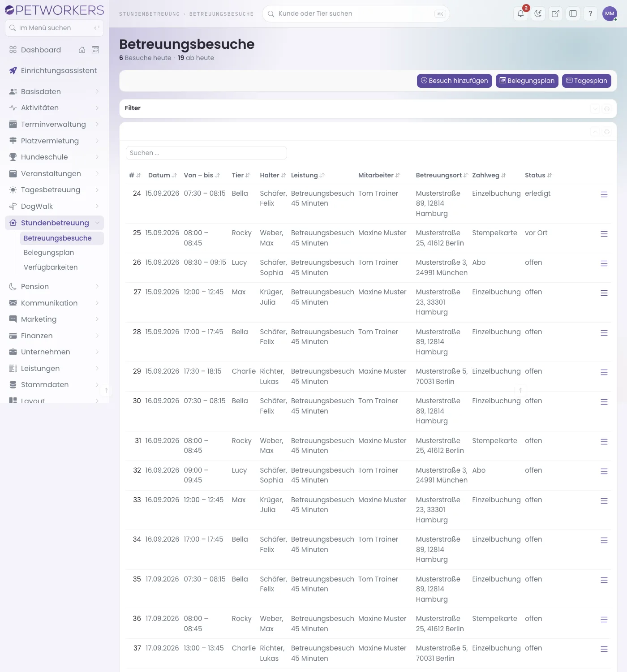Toggle dark mode moon icon

(x=538, y=13)
